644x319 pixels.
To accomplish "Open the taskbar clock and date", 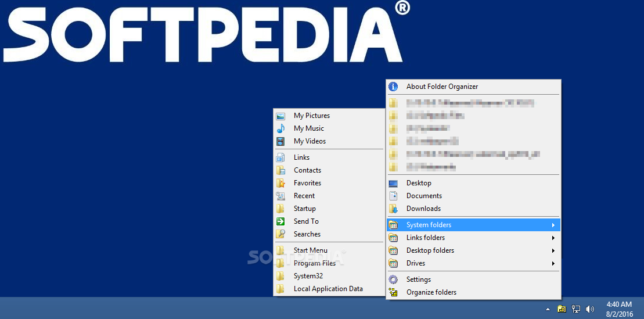I will coord(620,309).
